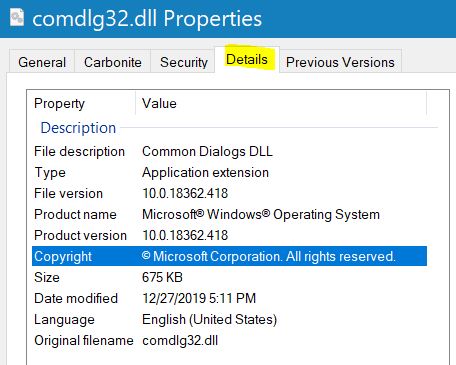Open the Previous Versions tab
The height and width of the screenshot is (365, 456).
(340, 61)
